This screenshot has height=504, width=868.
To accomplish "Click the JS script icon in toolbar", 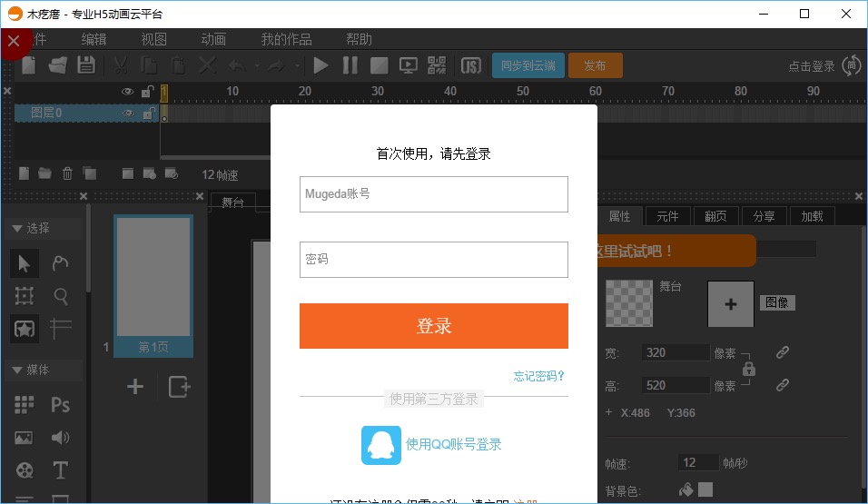I will click(x=470, y=65).
